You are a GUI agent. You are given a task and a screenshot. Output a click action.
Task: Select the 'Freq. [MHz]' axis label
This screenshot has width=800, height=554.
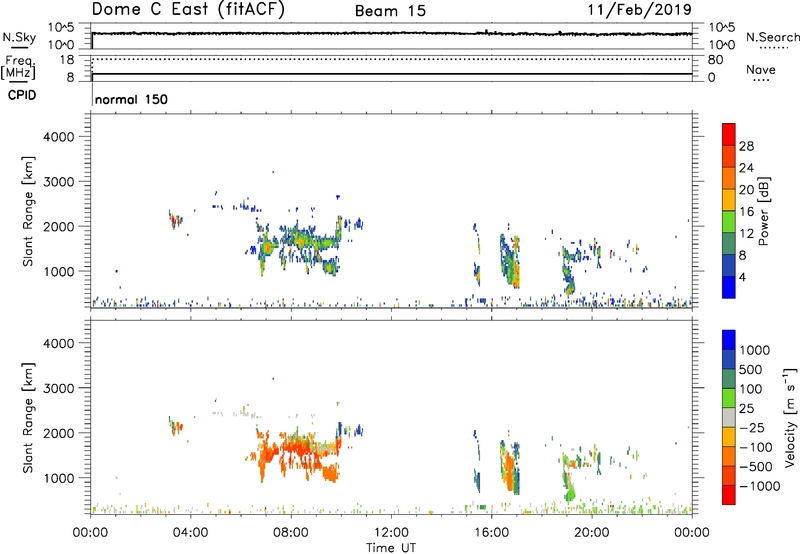(18, 69)
